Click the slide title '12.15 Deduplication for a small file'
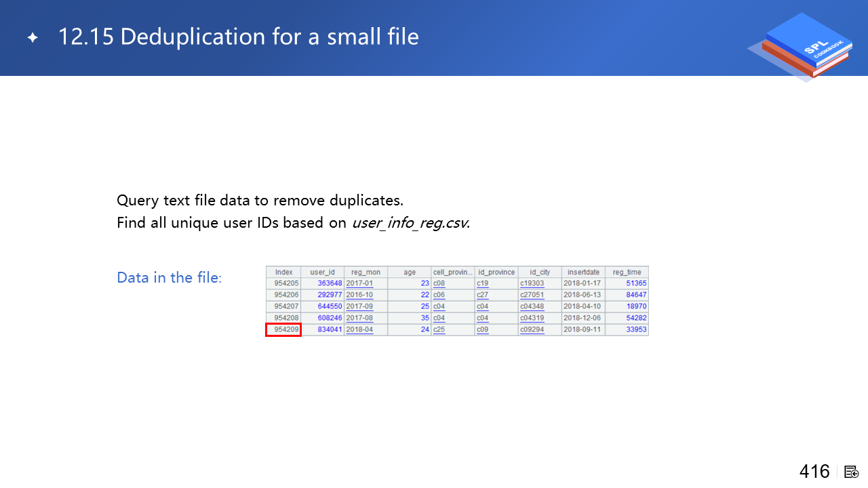 coord(238,37)
